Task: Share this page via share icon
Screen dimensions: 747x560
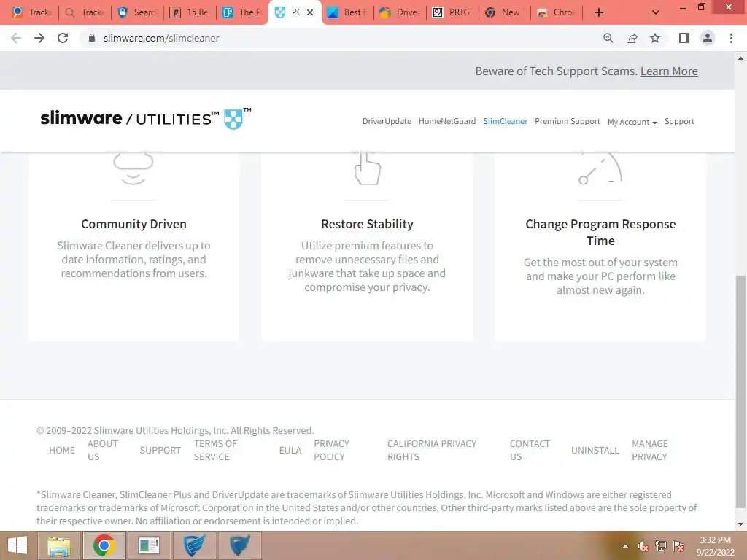Action: [632, 38]
